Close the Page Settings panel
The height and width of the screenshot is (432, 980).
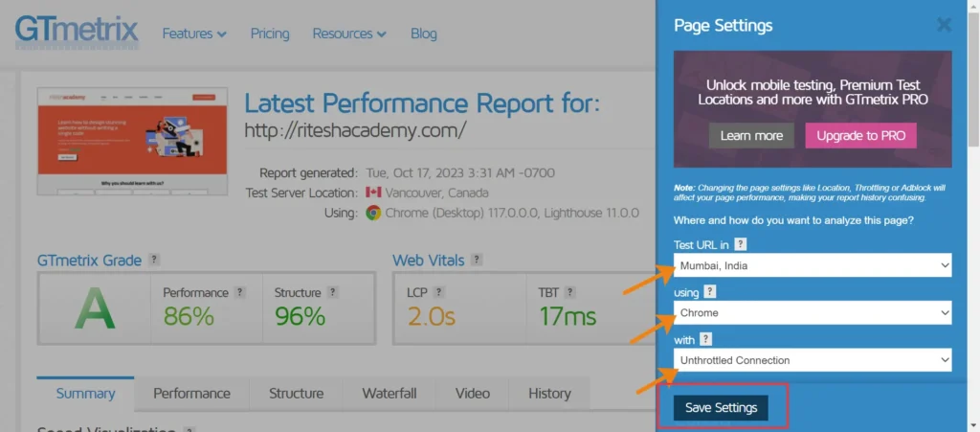(x=944, y=25)
